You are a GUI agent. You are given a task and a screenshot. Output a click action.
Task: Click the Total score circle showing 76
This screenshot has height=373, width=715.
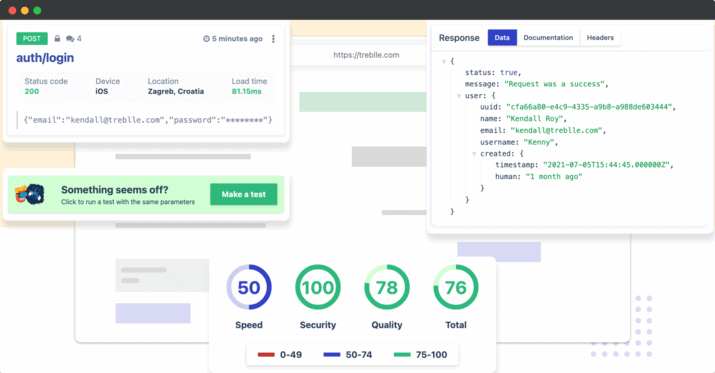point(456,287)
